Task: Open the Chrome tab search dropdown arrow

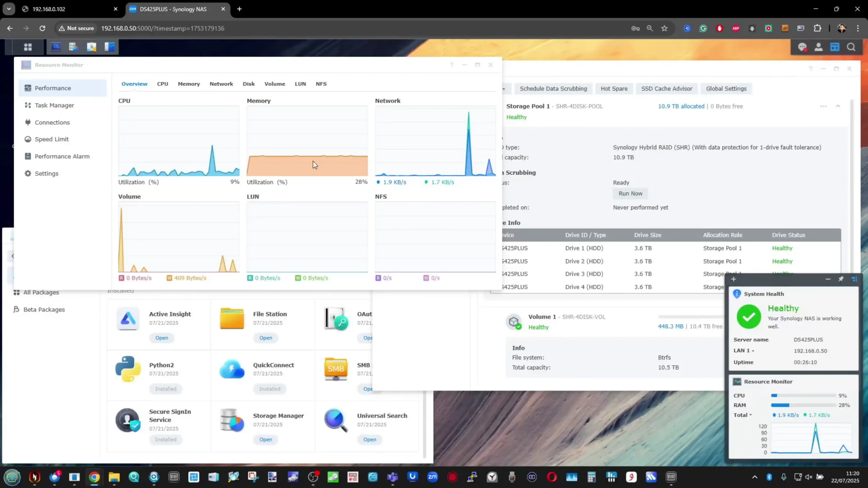Action: [9, 9]
